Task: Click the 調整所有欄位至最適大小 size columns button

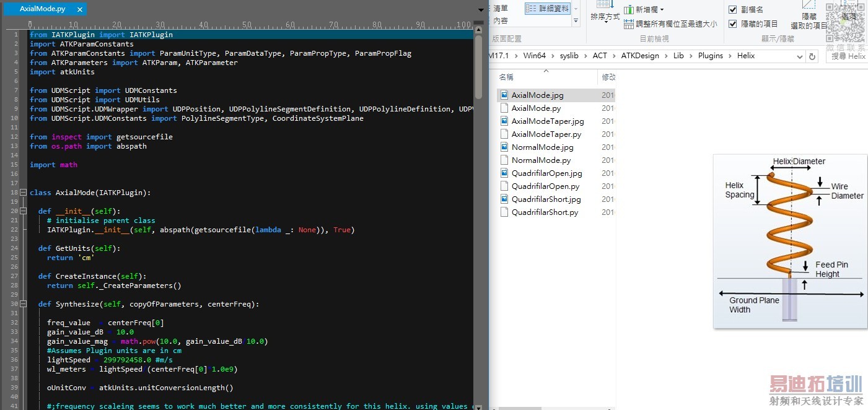Action: 670,24
